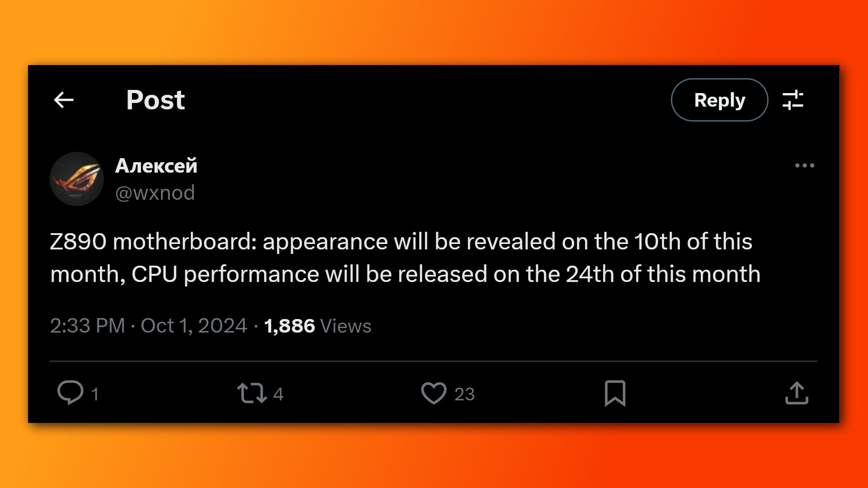
Task: Open the filter/sort options icon
Action: [793, 99]
